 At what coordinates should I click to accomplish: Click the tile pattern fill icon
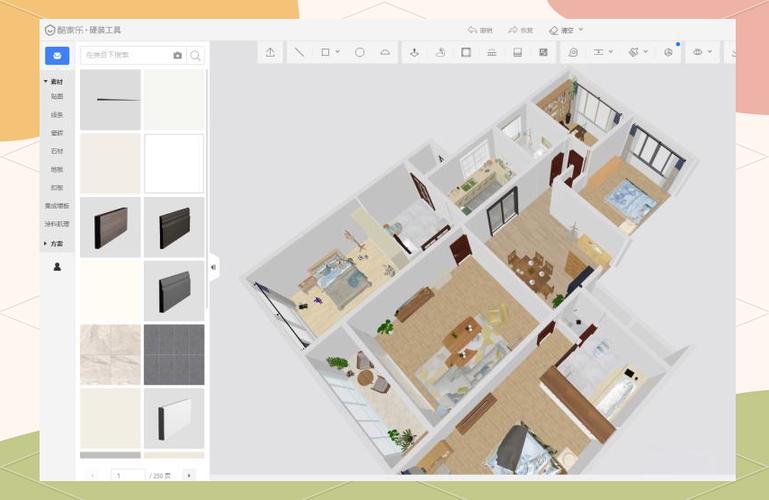click(543, 52)
